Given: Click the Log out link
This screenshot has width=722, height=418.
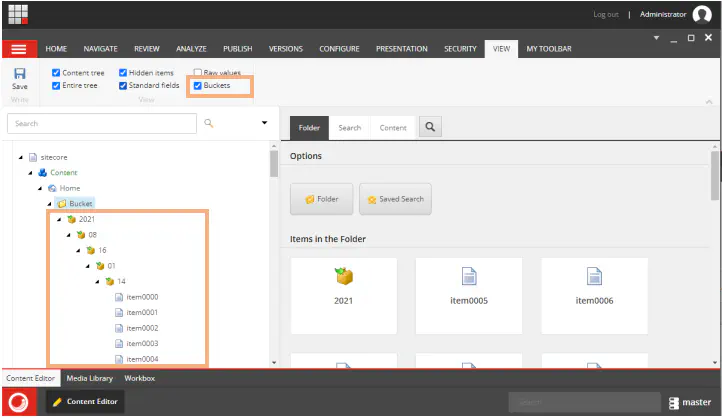Looking at the screenshot, I should click(x=606, y=15).
